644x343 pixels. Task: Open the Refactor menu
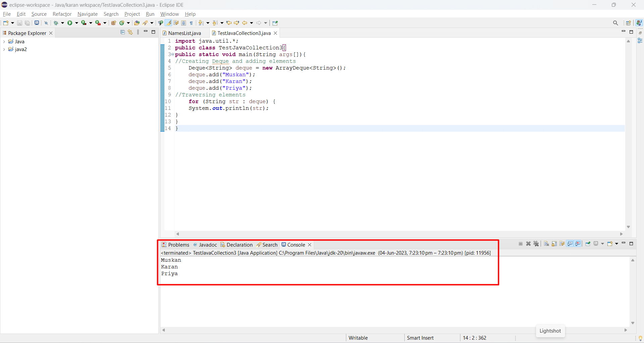tap(62, 14)
